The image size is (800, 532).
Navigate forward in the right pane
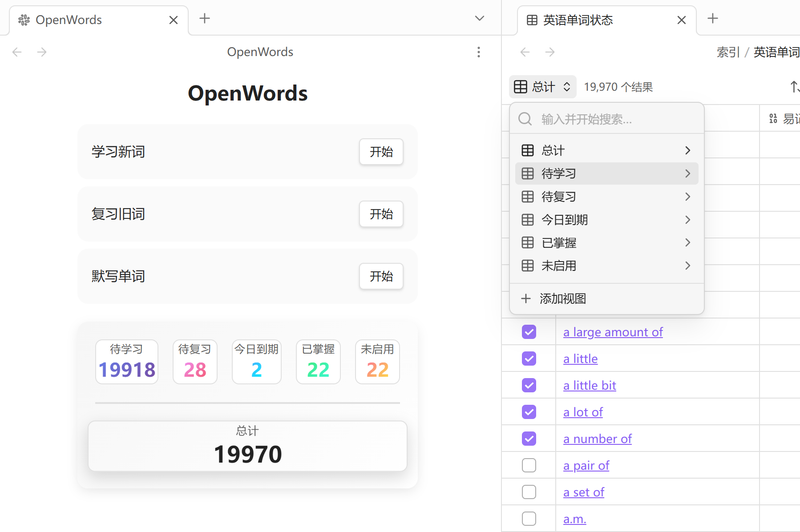pyautogui.click(x=550, y=52)
